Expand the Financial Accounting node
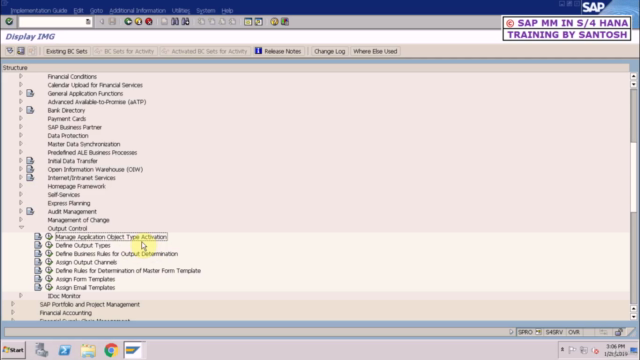This screenshot has width=640, height=360. (13, 312)
